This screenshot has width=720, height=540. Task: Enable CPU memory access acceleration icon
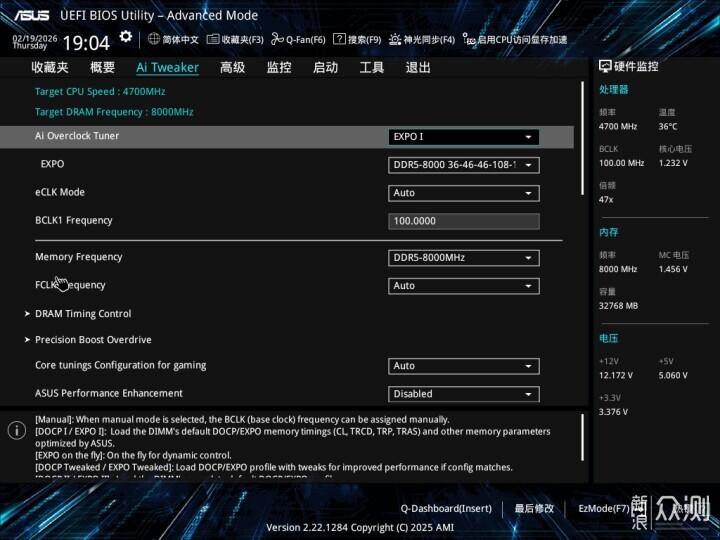(469, 39)
